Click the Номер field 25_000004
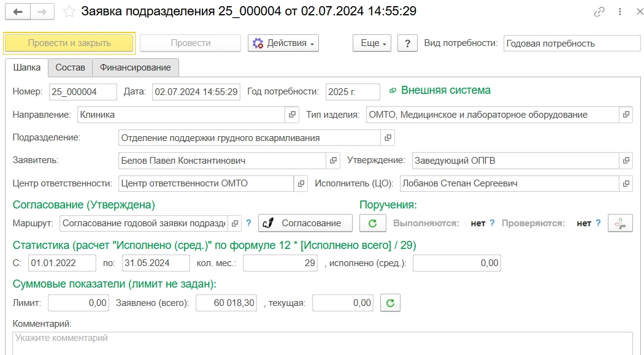This screenshot has width=644, height=355. (x=83, y=92)
